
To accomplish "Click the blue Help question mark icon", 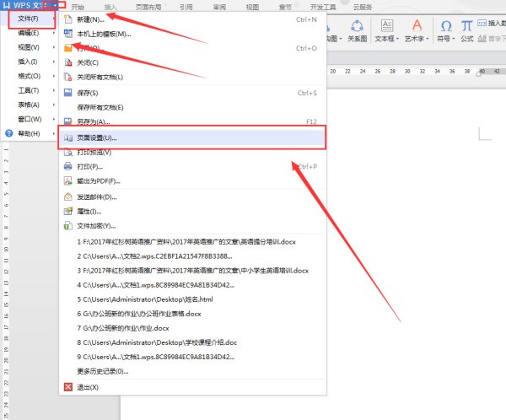I will 9,133.
